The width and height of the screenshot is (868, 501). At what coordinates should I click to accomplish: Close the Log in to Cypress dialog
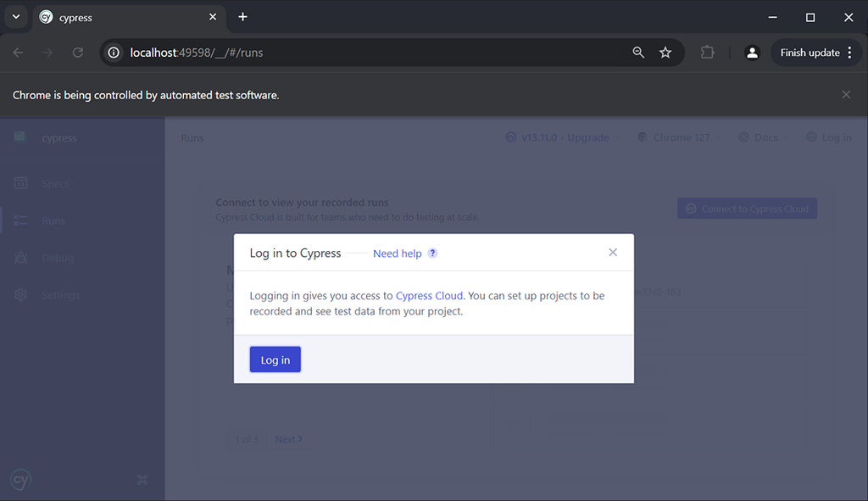pos(613,253)
